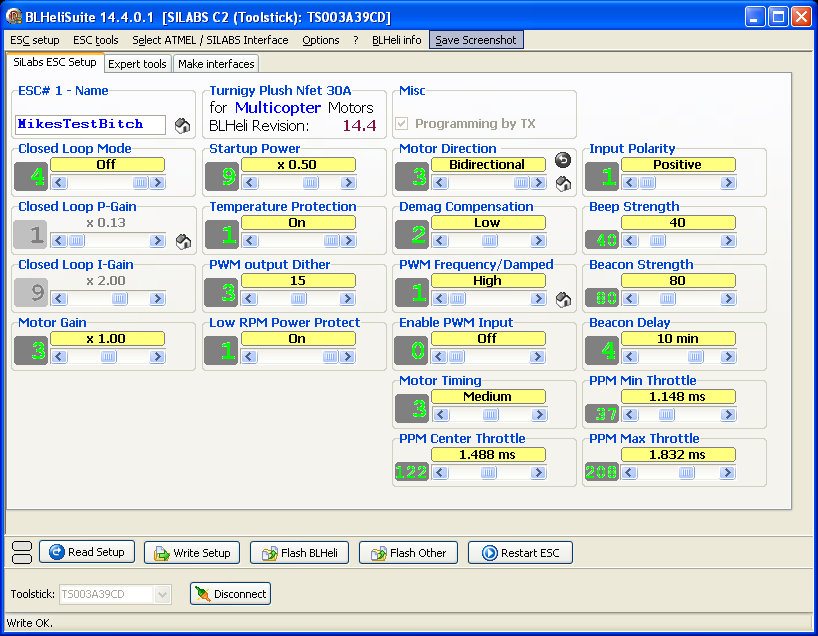Image resolution: width=818 pixels, height=636 pixels.
Task: Click the reset icon in Closed Loop P-Gain
Action: pyautogui.click(x=183, y=242)
